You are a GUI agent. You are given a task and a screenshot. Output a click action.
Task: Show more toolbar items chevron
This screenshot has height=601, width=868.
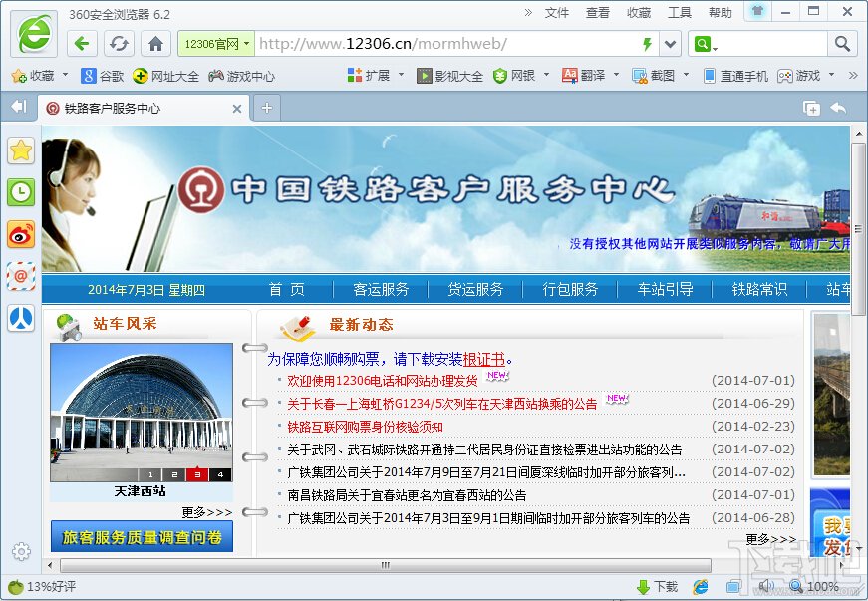point(852,75)
